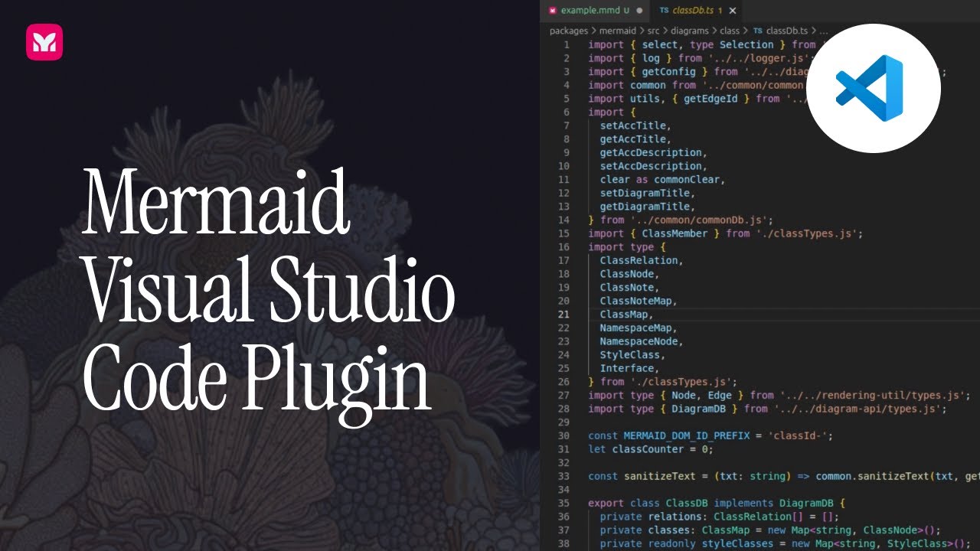The image size is (980, 551).
Task: Click 'setAccDescription,' in the code
Action: tap(653, 166)
